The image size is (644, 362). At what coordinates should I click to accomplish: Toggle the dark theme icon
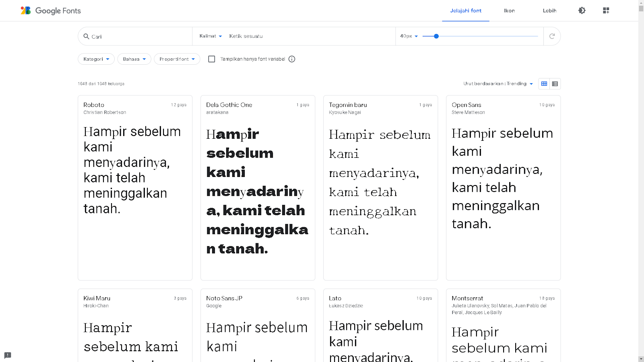pyautogui.click(x=582, y=10)
